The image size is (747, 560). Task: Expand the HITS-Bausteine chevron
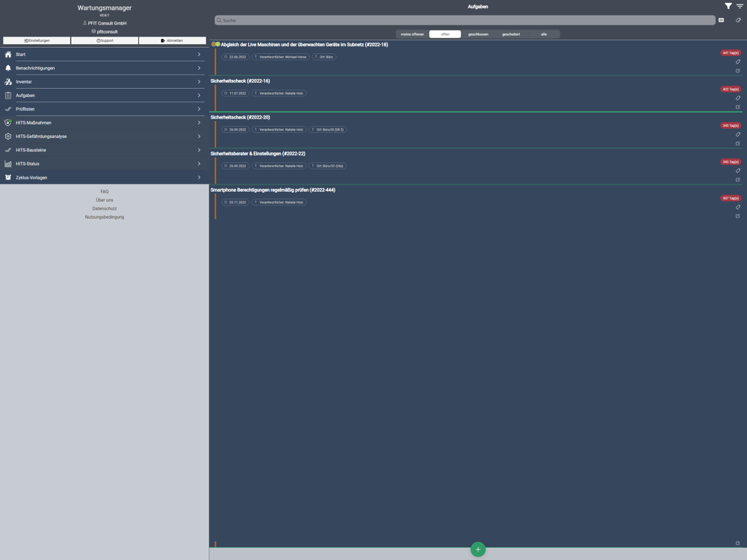(x=199, y=150)
